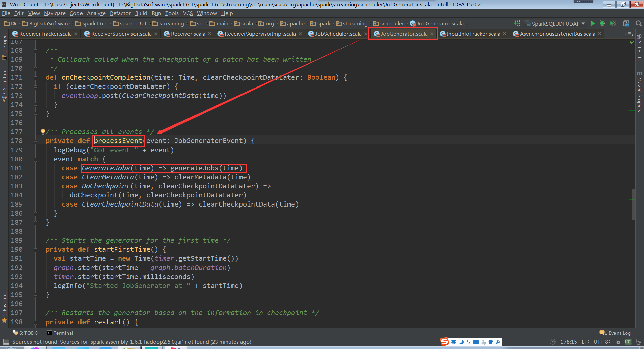This screenshot has width=644, height=349.
Task: Open the VCS menu
Action: (188, 13)
